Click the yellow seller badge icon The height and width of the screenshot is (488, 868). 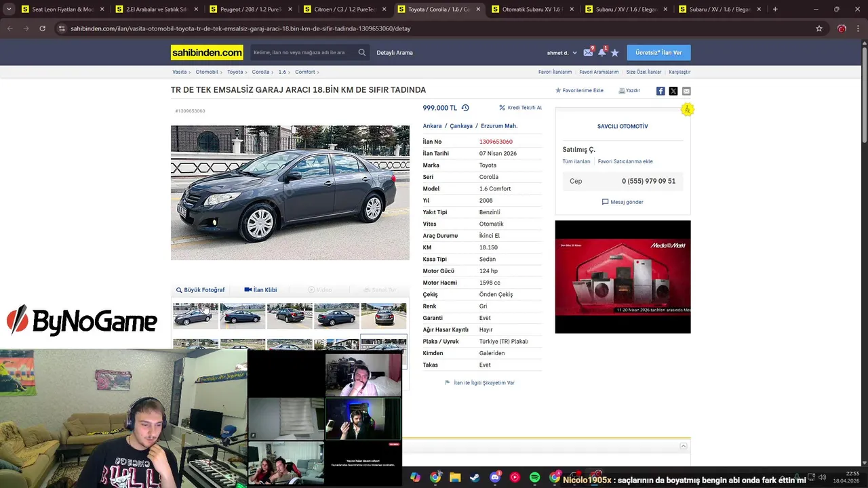[x=687, y=109]
